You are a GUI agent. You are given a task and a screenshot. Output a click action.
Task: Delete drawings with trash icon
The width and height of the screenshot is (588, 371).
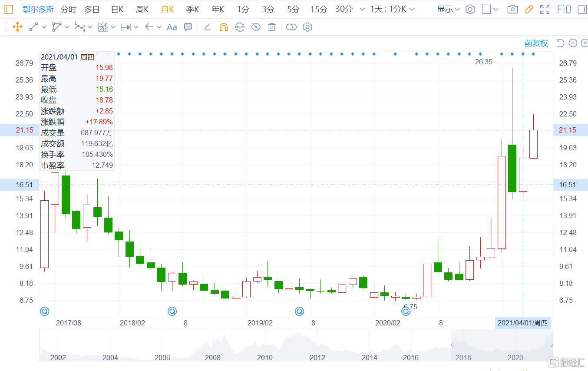click(272, 27)
